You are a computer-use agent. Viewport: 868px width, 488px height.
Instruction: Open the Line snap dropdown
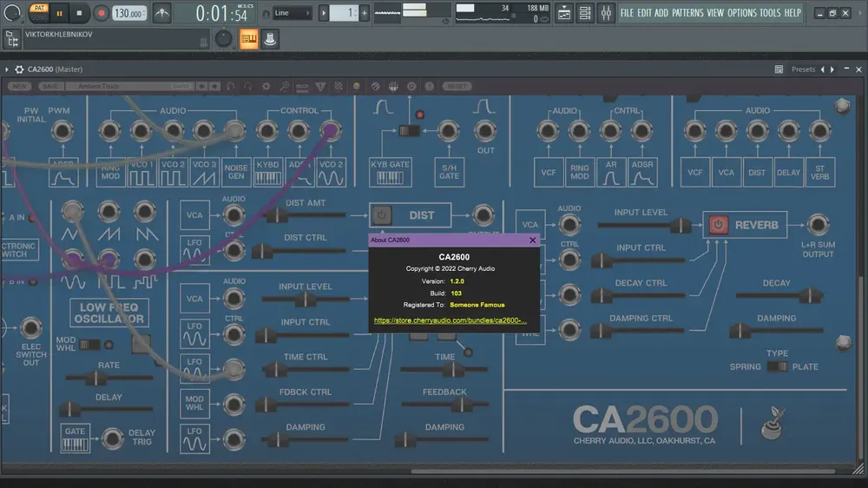(292, 13)
